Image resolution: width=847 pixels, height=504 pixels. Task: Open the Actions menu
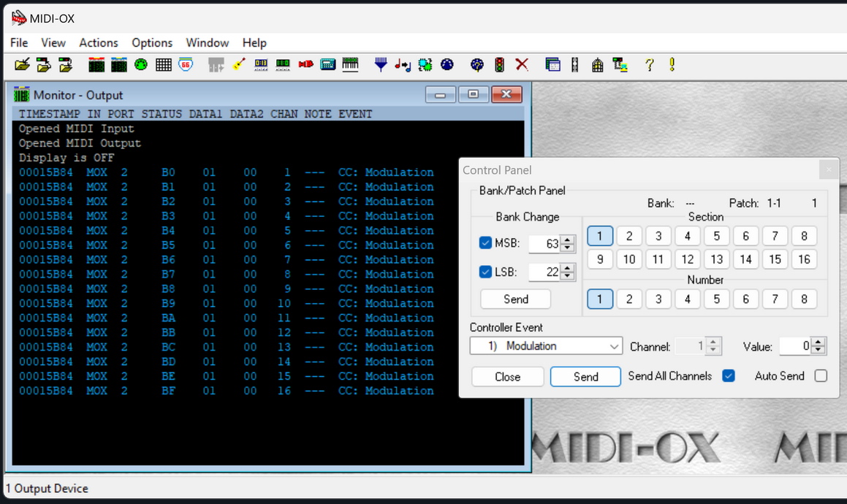pos(99,42)
